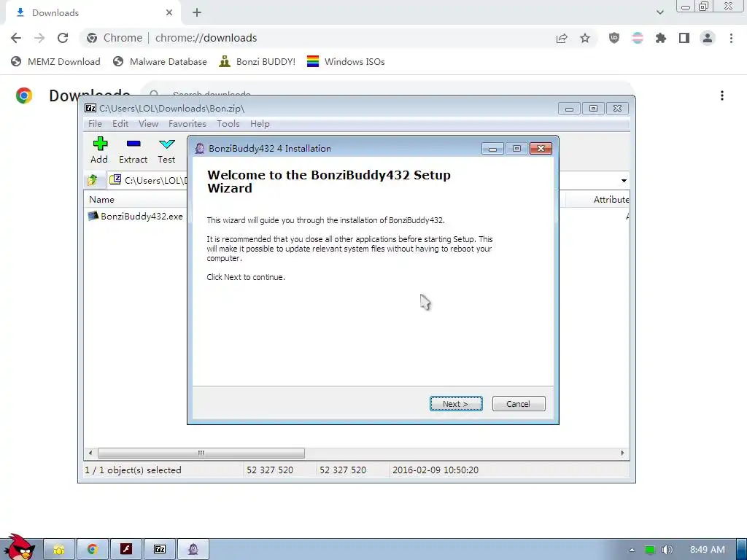Screen dimensions: 747x560
Task: Show hidden system tray icons
Action: (632, 550)
